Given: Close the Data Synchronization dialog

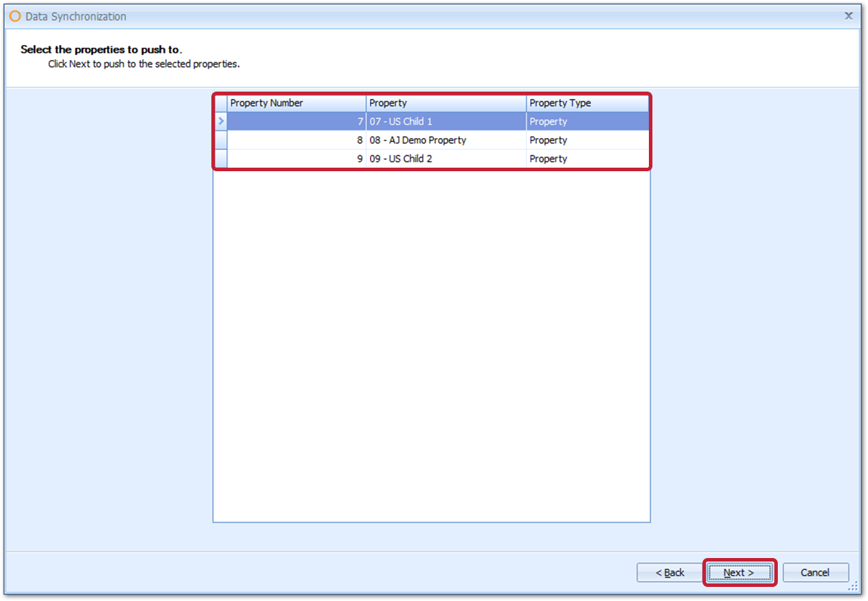Looking at the screenshot, I should [x=848, y=16].
